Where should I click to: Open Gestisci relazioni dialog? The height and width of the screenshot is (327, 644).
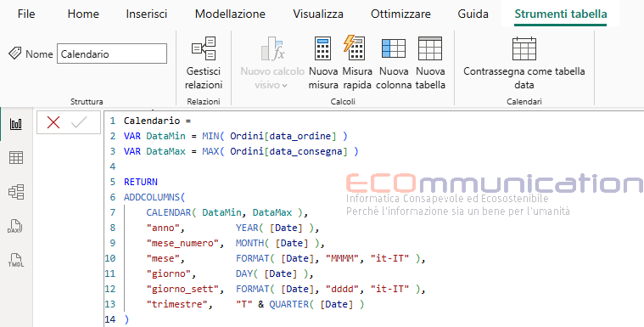[x=204, y=63]
